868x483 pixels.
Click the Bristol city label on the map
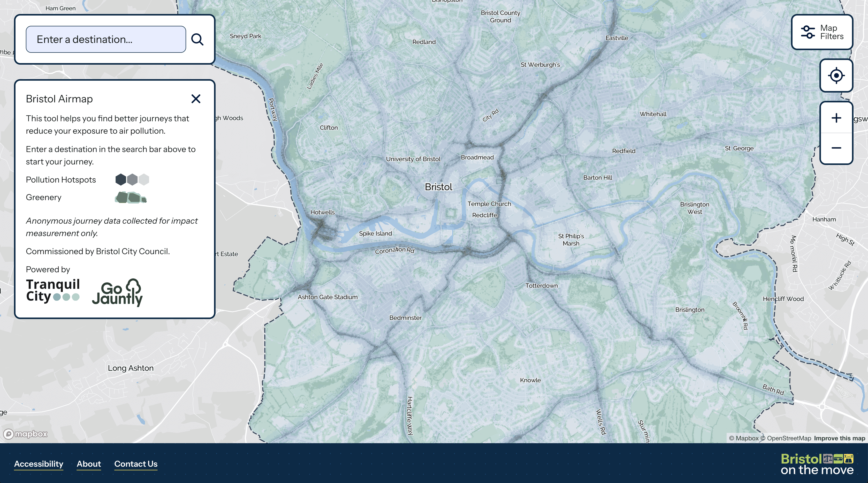click(438, 187)
